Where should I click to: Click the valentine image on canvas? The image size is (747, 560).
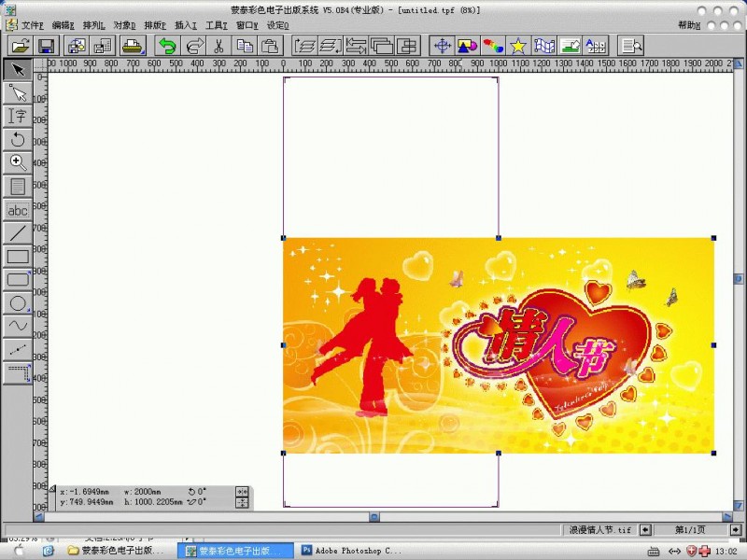498,345
